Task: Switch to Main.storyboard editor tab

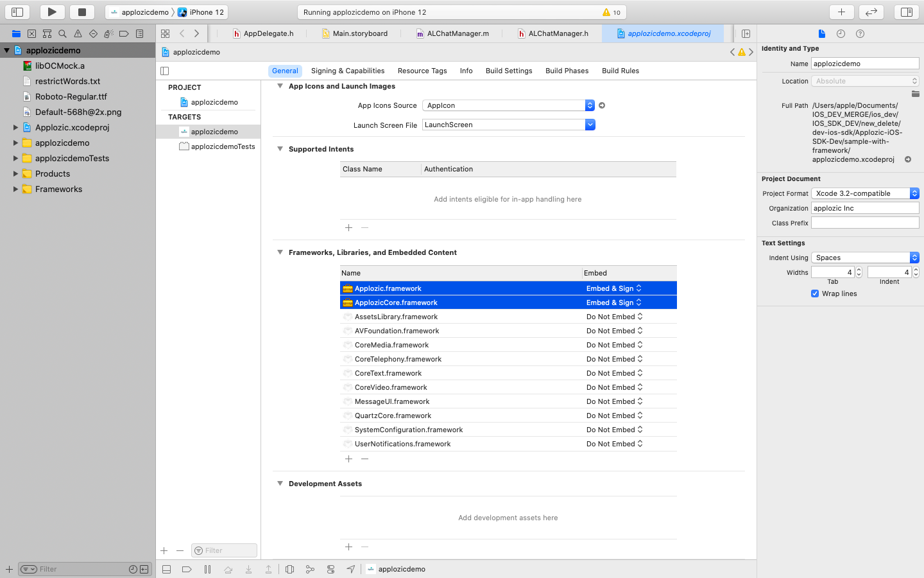Action: click(x=354, y=33)
